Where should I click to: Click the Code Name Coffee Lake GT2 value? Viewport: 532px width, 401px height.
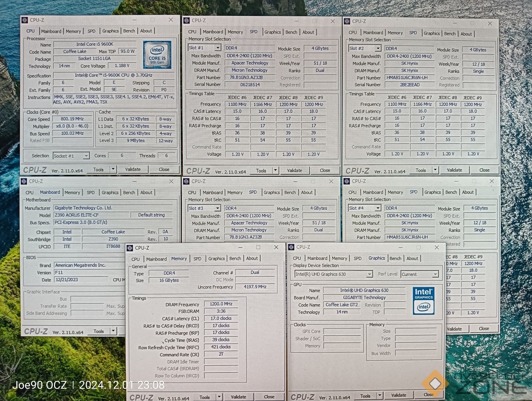point(342,305)
